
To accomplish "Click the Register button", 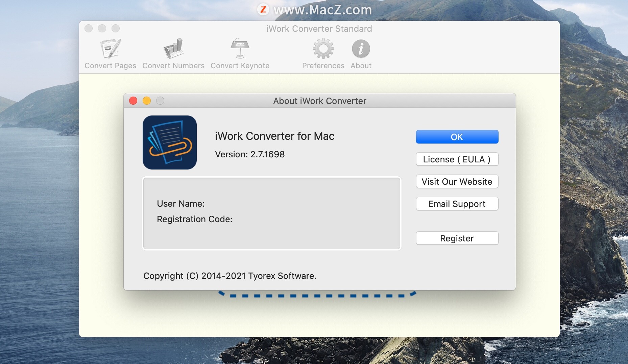I will (x=457, y=238).
